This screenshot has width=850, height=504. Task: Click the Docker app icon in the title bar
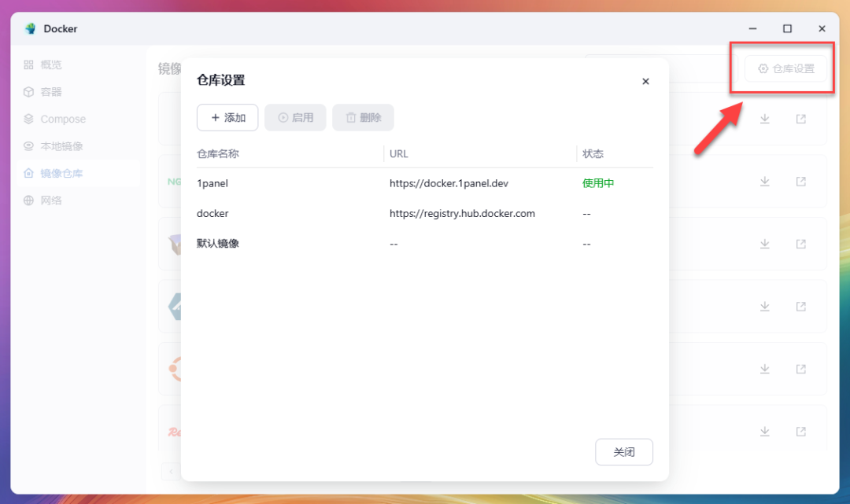point(31,28)
